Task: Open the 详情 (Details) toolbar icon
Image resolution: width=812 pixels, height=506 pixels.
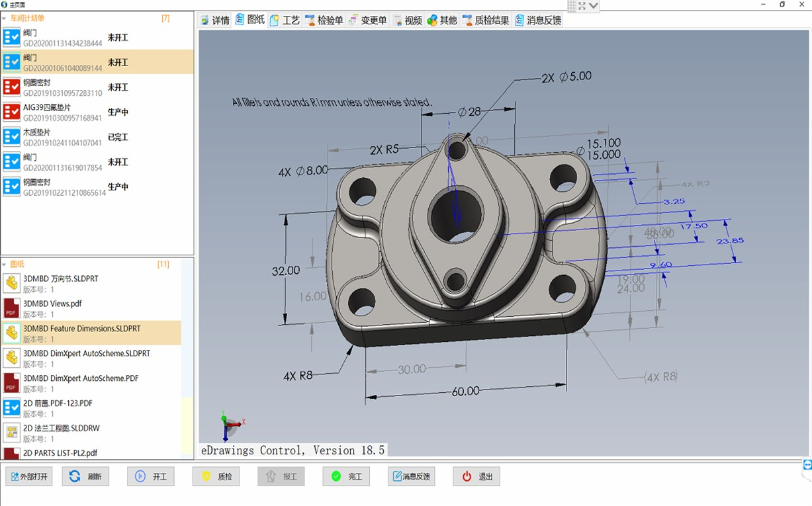Action: click(x=216, y=20)
